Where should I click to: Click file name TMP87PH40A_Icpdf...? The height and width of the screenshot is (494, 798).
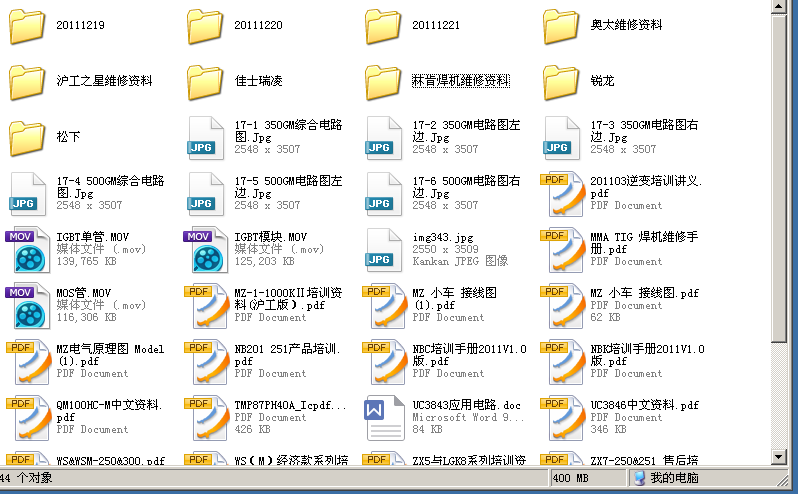[x=290, y=405]
